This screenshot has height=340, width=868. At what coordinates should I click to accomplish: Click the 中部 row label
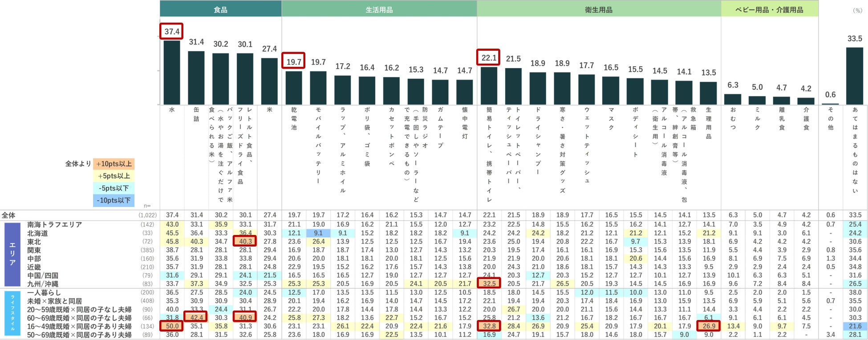point(34,259)
